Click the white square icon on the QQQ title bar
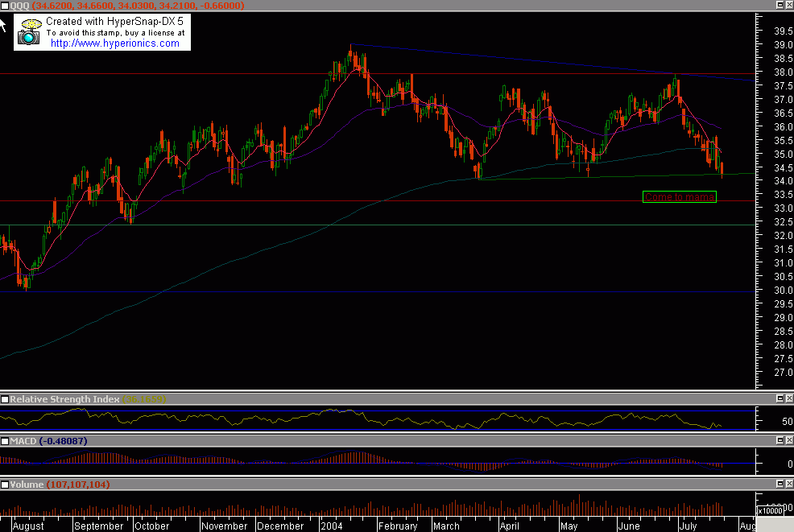Screen dimensions: 794x532 click(5, 5)
